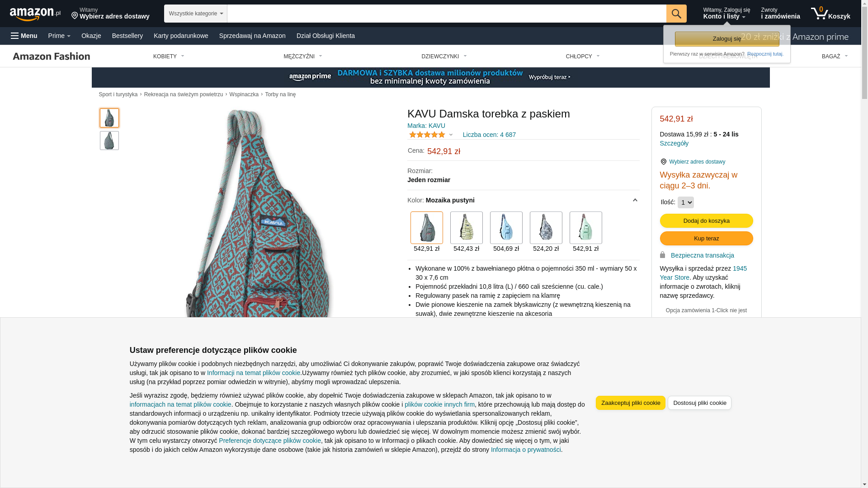This screenshot has height=488, width=868.
Task: Click the Amazon Fashion logo
Action: (52, 56)
